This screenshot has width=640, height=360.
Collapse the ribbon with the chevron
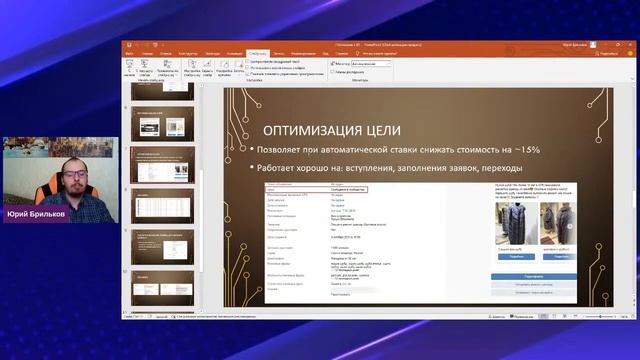coord(632,79)
